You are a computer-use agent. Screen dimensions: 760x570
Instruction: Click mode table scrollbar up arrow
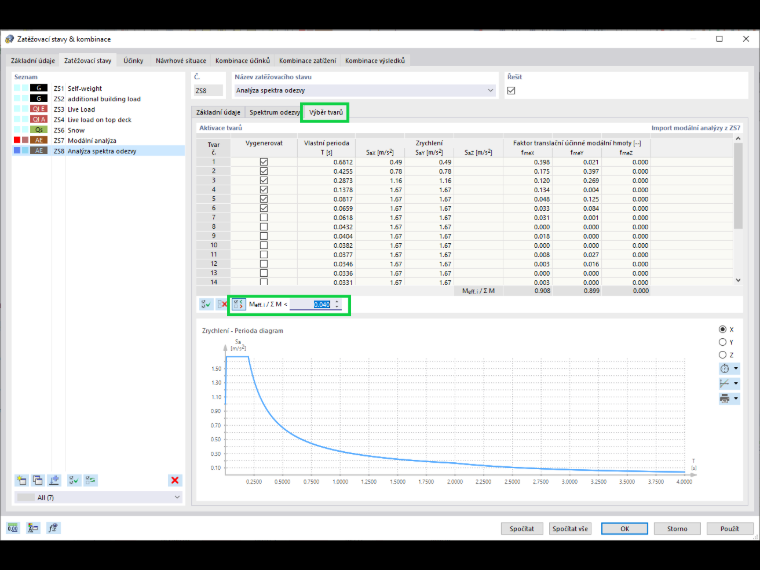[738, 139]
